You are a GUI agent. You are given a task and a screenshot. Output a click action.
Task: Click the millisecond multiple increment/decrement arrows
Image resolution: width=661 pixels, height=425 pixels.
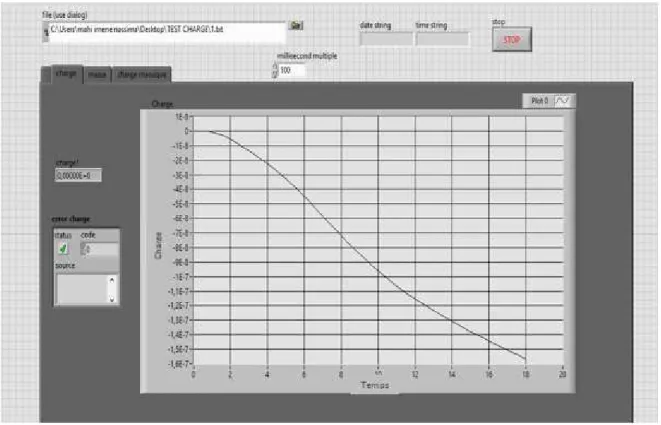275,70
